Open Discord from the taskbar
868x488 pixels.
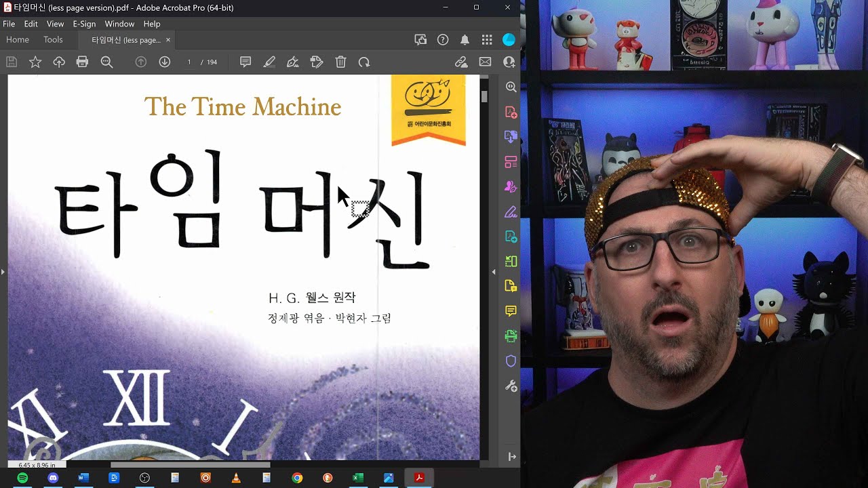click(x=53, y=479)
